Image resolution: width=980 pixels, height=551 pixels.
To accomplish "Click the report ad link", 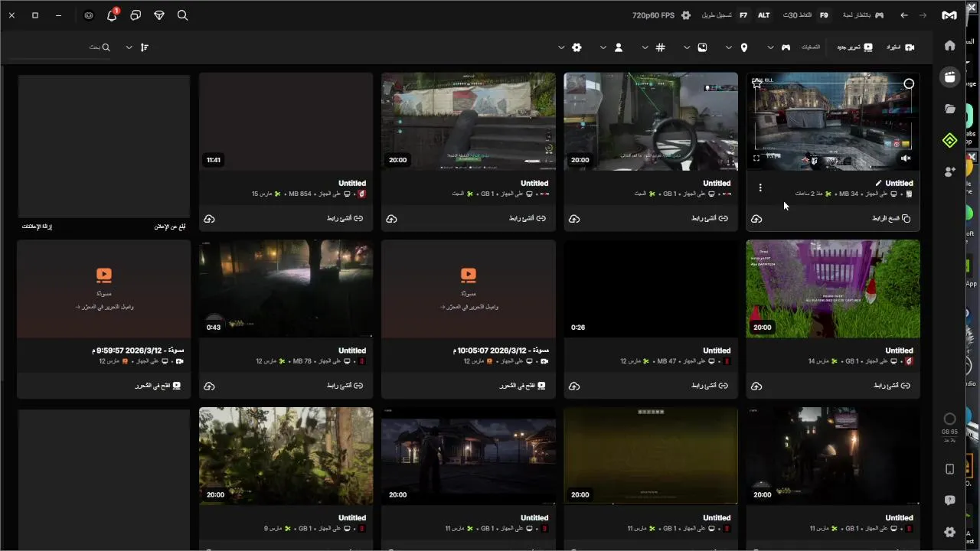I will tap(170, 227).
